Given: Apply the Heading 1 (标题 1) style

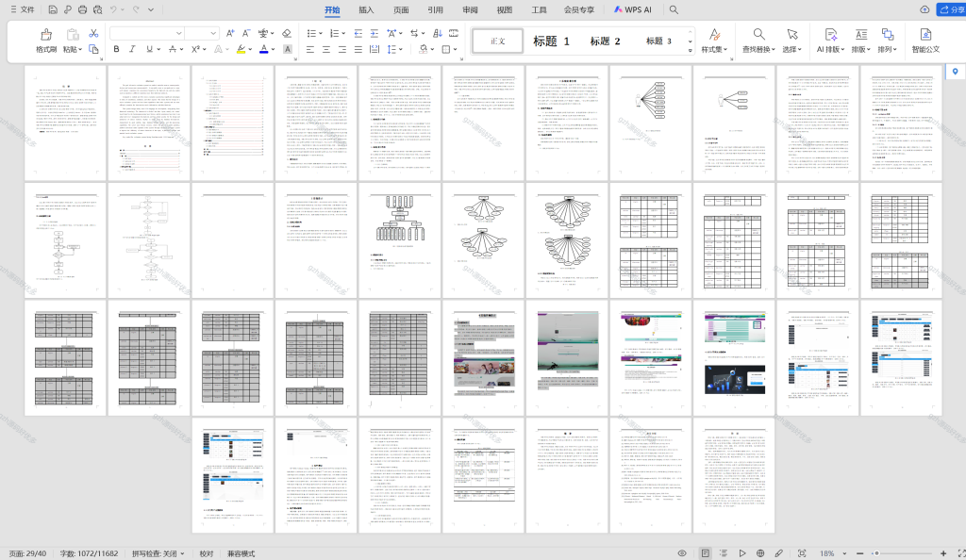Looking at the screenshot, I should [x=551, y=41].
